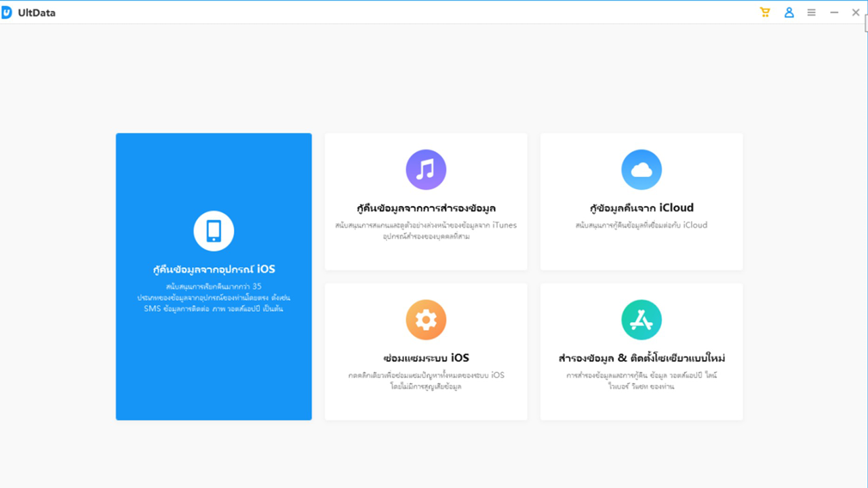The height and width of the screenshot is (488, 868).
Task: Click the blue iCloud cloud icon
Action: (x=642, y=169)
